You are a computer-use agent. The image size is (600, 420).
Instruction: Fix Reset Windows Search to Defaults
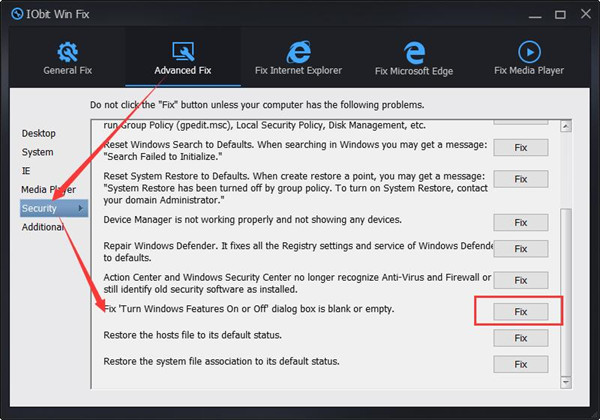521,148
